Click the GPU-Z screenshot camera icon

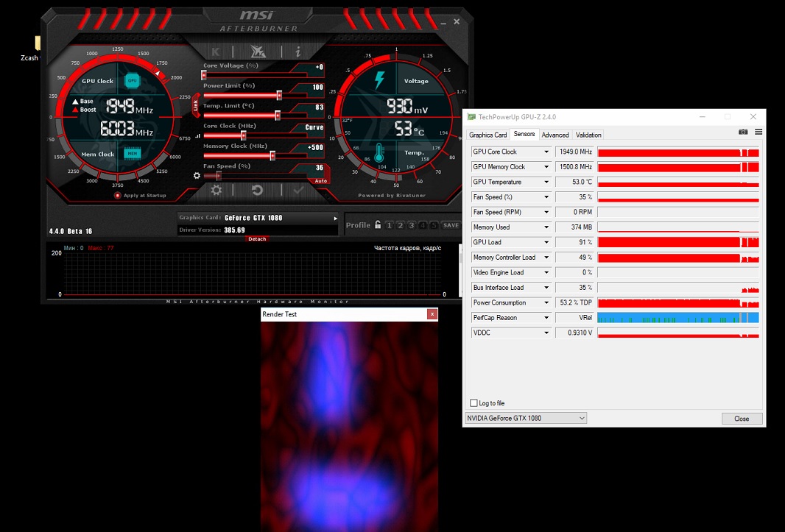click(x=743, y=132)
